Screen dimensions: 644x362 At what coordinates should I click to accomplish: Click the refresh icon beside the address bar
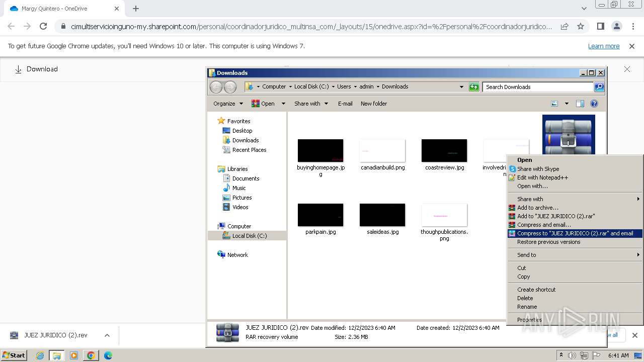pos(474,87)
